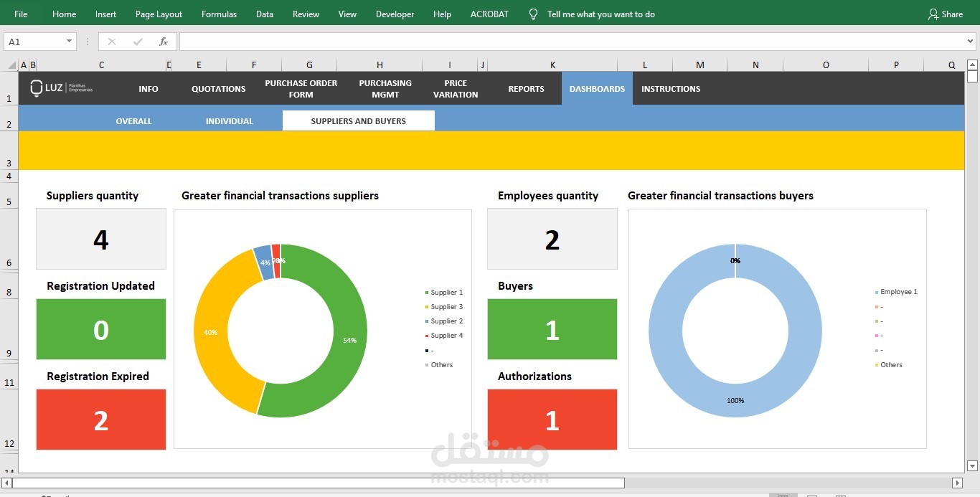This screenshot has height=497, width=980.
Task: Open the Data ribbon tab
Action: point(265,14)
